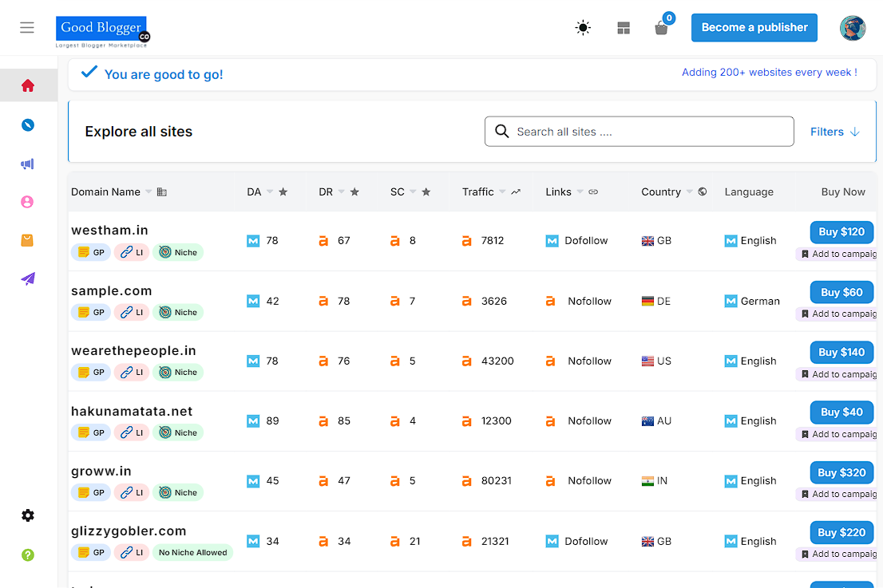Viewport: 883px width, 588px height.
Task: Sort by Links column arrow
Action: 580,191
